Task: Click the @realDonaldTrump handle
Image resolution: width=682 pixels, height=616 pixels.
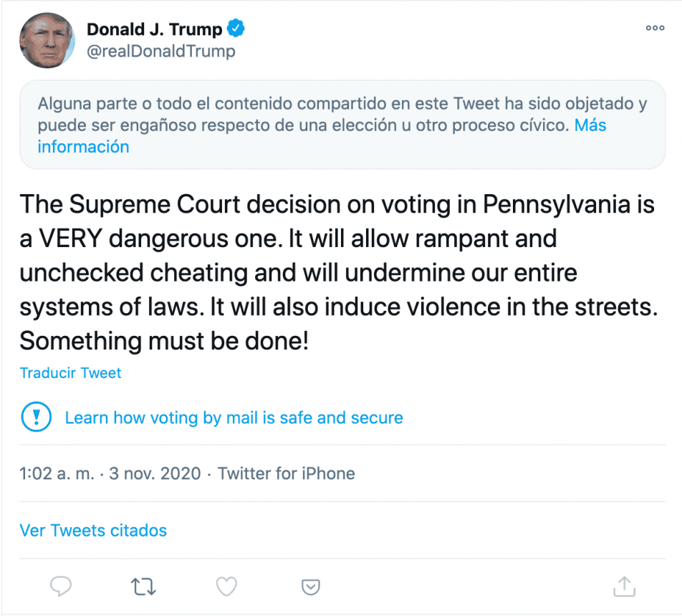Action: click(x=160, y=52)
